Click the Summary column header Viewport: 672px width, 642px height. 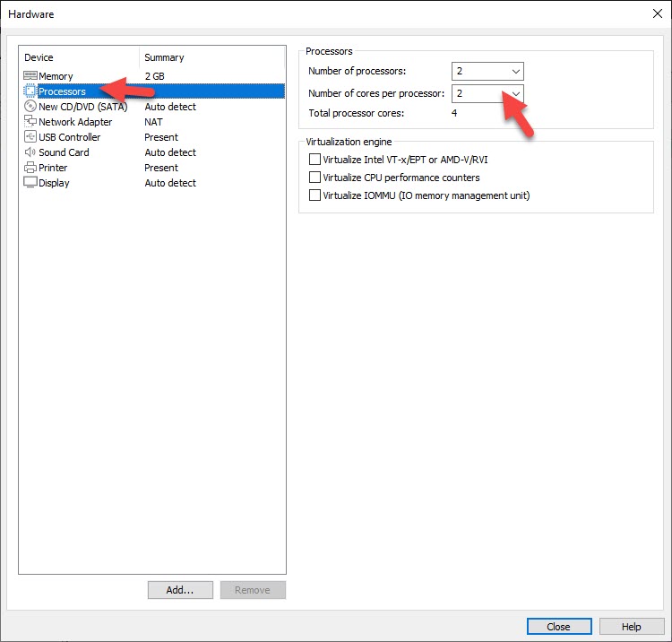[211, 57]
